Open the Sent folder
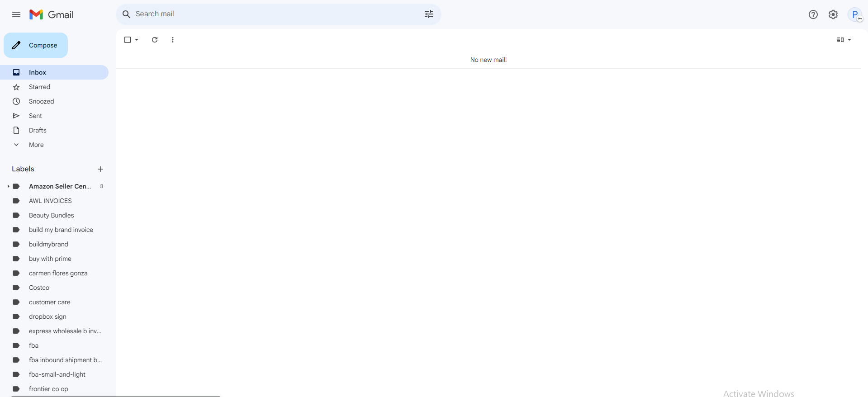Viewport: 868px width, 397px height. 54,116
